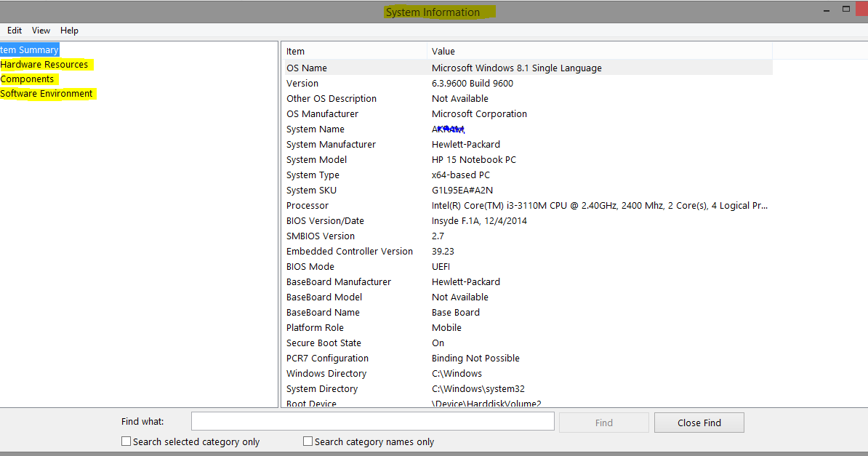Open the Help menu
Image resolution: width=868 pixels, height=456 pixels.
coord(69,31)
